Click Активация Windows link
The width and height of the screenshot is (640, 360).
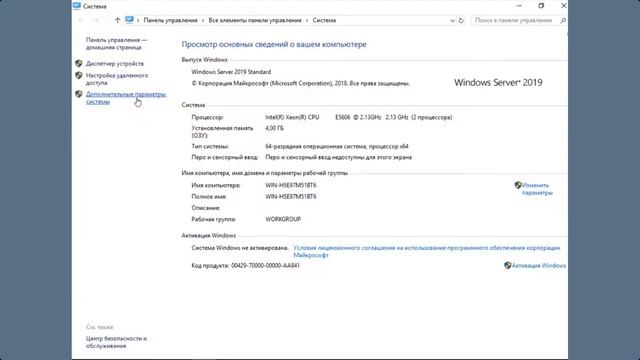click(x=539, y=266)
